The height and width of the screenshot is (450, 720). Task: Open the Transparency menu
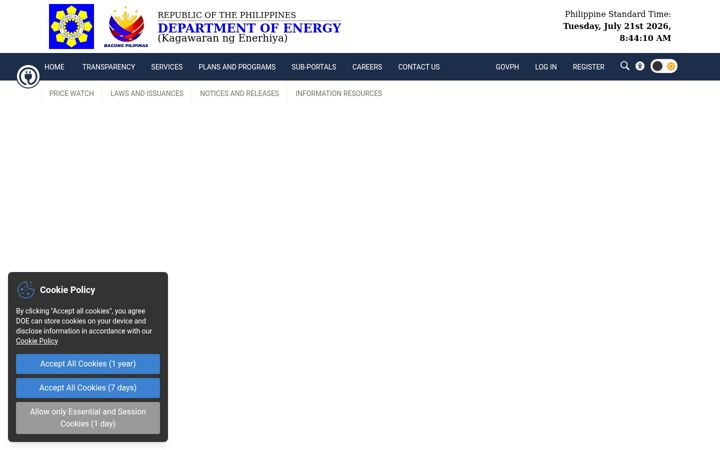pyautogui.click(x=109, y=67)
